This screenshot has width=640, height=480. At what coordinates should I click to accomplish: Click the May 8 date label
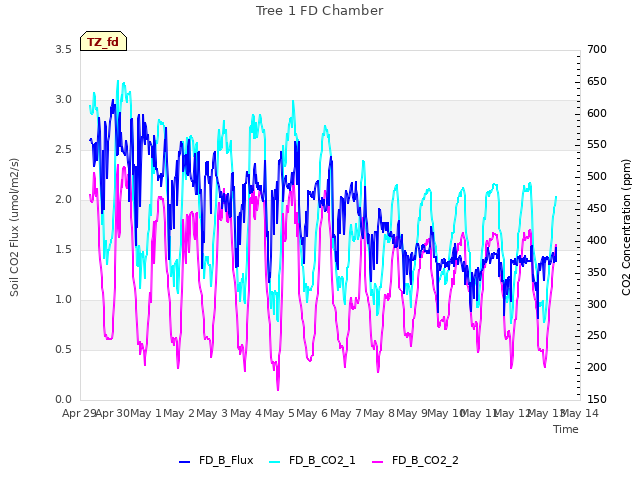point(379,413)
